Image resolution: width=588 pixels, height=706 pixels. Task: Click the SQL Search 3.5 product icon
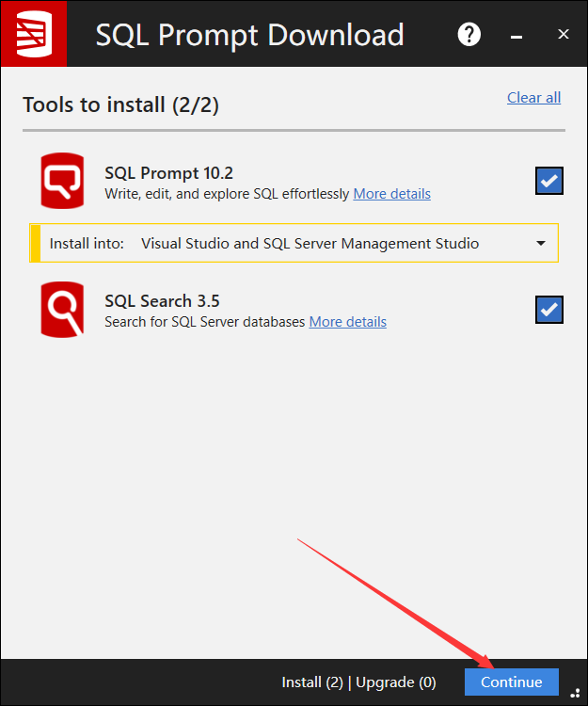[x=62, y=310]
